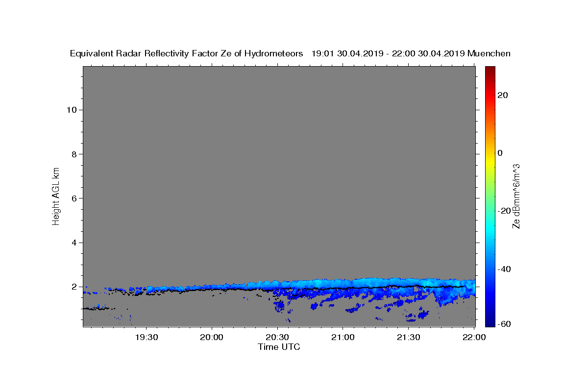Click the 22:00 time tick label
This screenshot has height=392, width=588.
[x=473, y=337]
